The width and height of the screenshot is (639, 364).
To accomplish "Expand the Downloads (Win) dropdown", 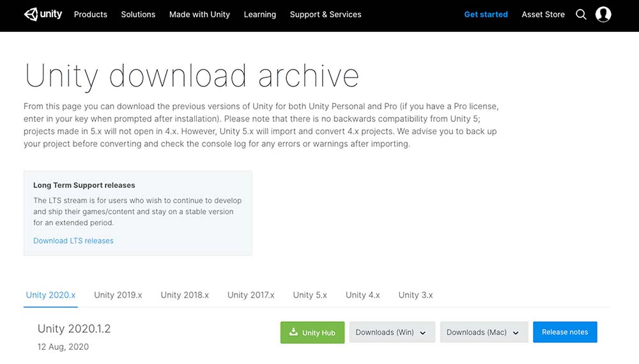I will pyautogui.click(x=392, y=332).
